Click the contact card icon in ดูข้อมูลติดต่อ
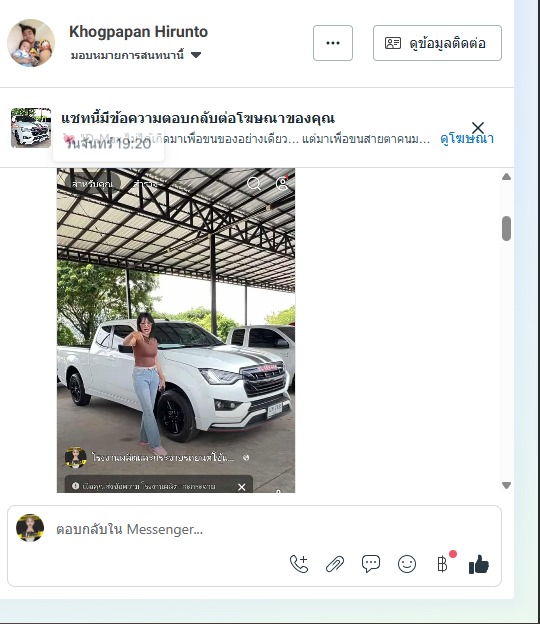 coord(393,43)
